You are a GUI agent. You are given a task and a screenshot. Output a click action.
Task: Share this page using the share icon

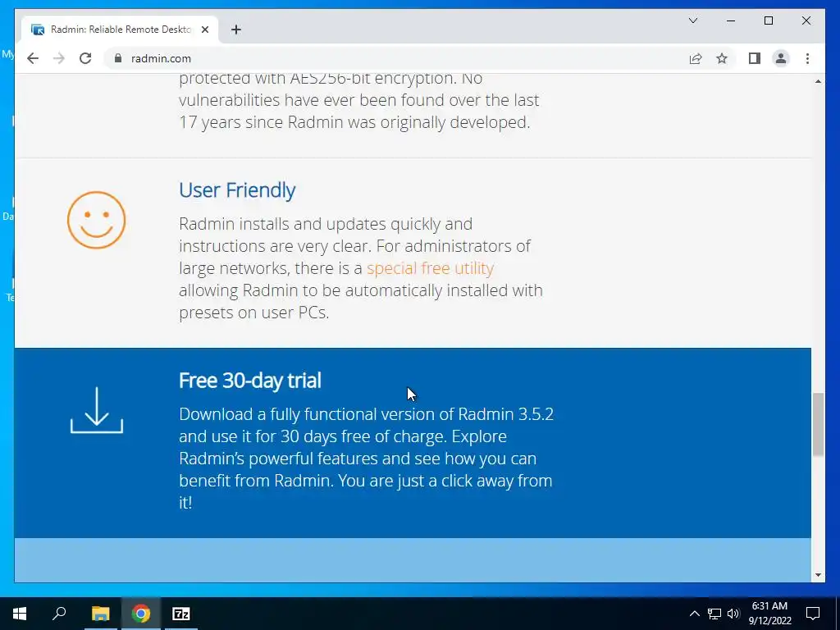(x=696, y=58)
